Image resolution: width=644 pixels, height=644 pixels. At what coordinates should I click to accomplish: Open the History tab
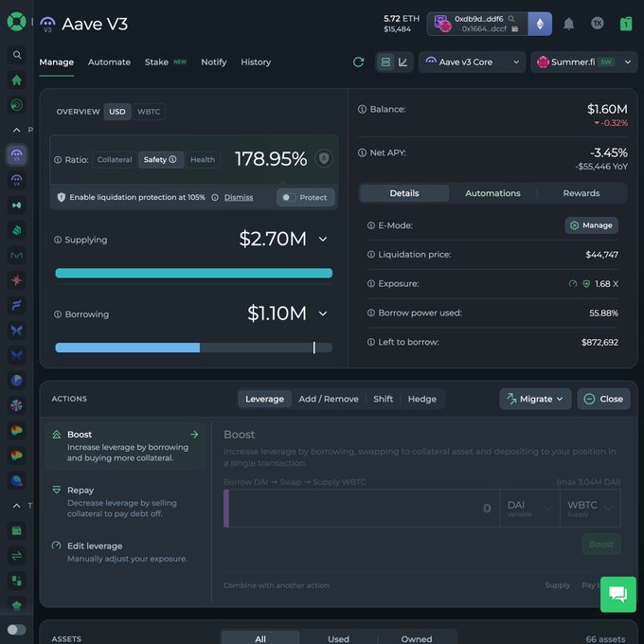tap(256, 62)
